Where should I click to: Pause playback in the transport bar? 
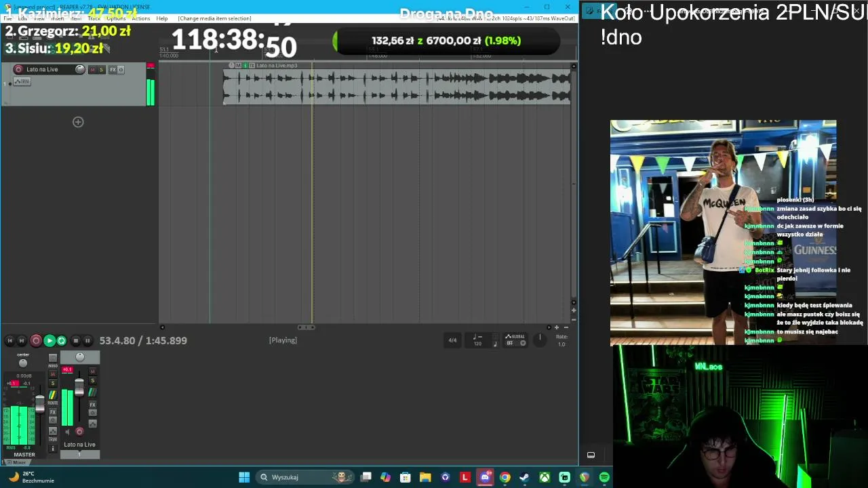[87, 341]
